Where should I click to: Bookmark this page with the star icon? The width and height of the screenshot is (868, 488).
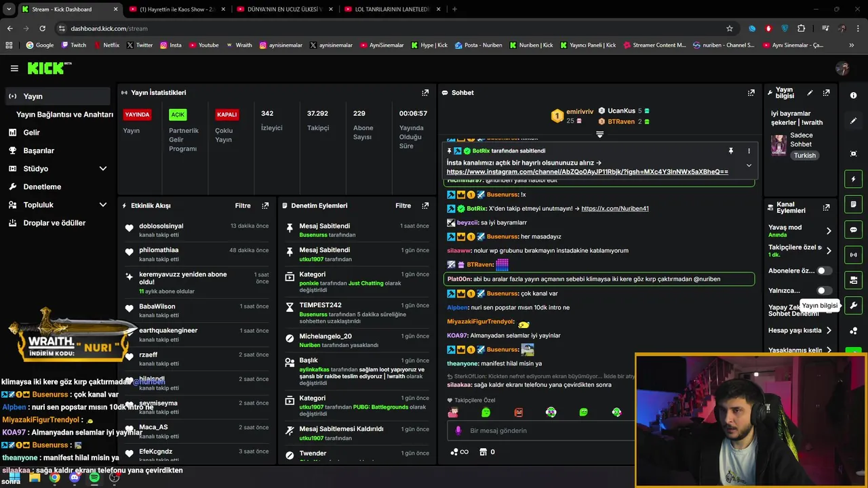click(x=730, y=28)
